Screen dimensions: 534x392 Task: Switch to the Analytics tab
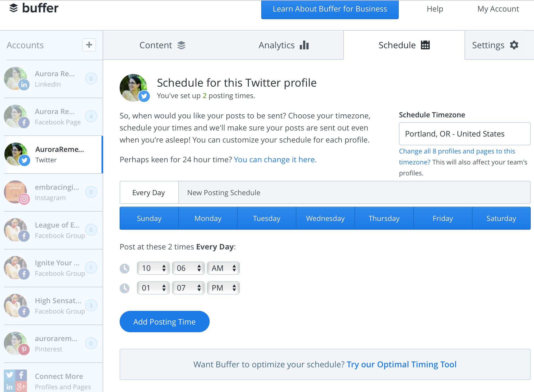(x=284, y=45)
